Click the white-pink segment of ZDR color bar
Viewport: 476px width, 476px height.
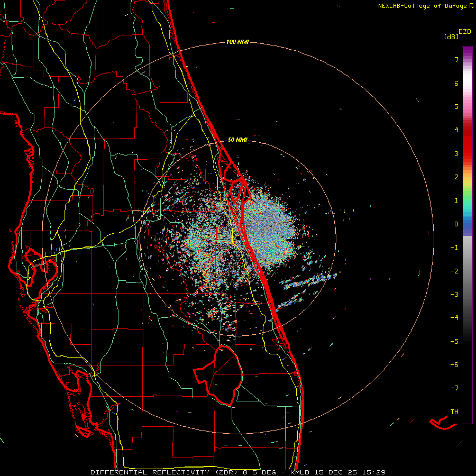pyautogui.click(x=467, y=88)
